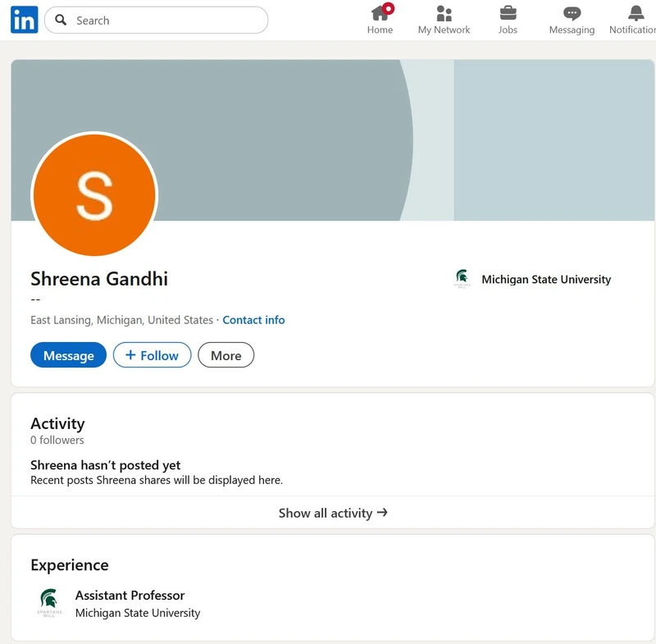Screen dimensions: 656x644
Task: Select the Shreena Gandhi name heading
Action: tap(99, 279)
